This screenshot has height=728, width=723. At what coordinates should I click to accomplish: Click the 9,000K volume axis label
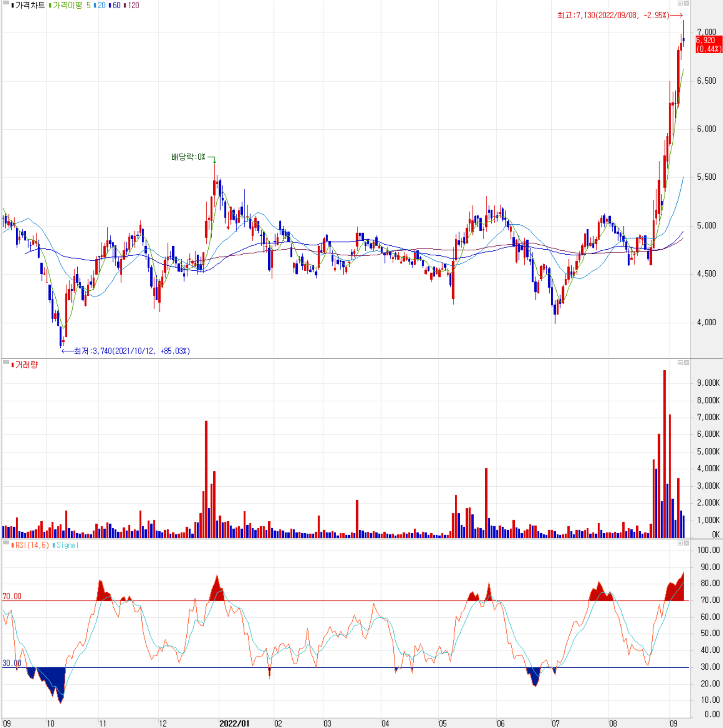pos(708,383)
